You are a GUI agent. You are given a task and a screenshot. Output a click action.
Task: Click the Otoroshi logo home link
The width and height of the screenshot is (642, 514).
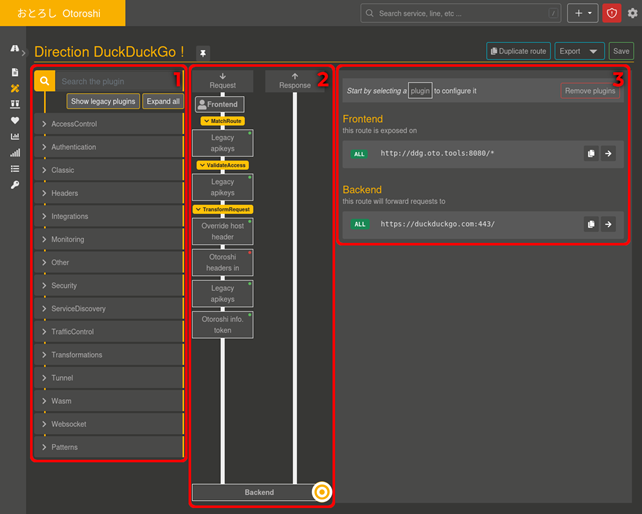(x=62, y=13)
